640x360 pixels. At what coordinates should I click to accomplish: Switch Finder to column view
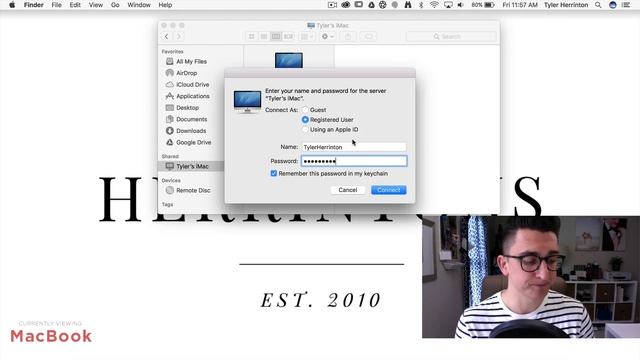pyautogui.click(x=276, y=36)
